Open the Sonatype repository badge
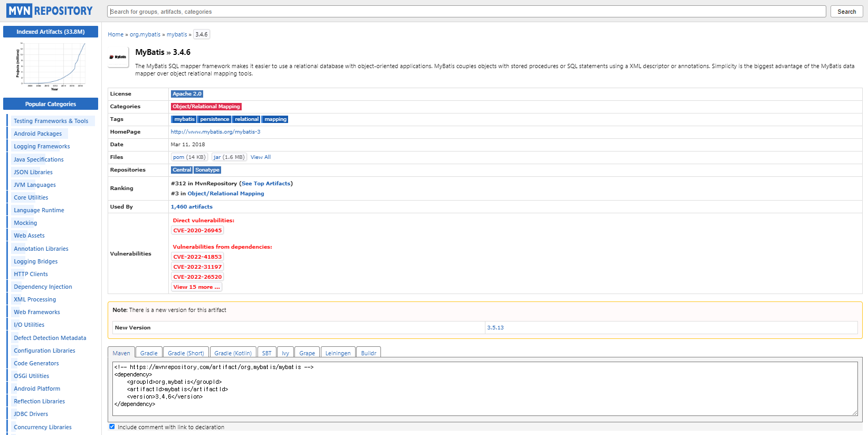Screen dimensions: 868x435 [x=207, y=170]
